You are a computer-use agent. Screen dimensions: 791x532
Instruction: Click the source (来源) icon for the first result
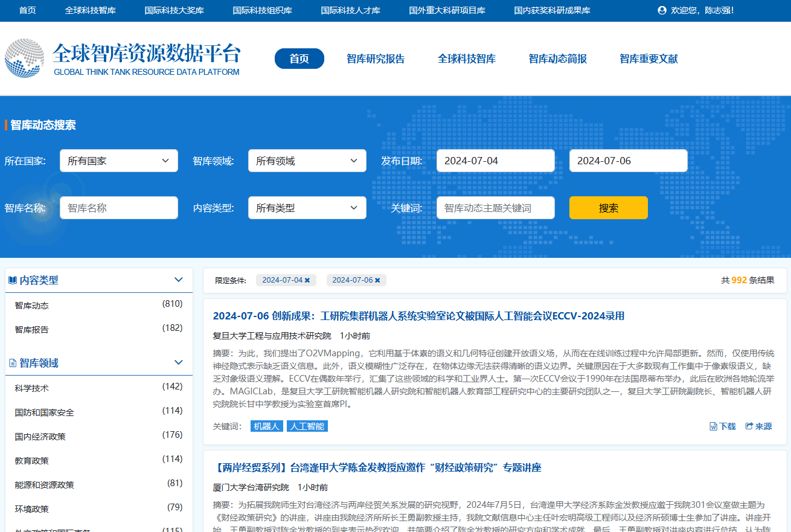coord(749,426)
